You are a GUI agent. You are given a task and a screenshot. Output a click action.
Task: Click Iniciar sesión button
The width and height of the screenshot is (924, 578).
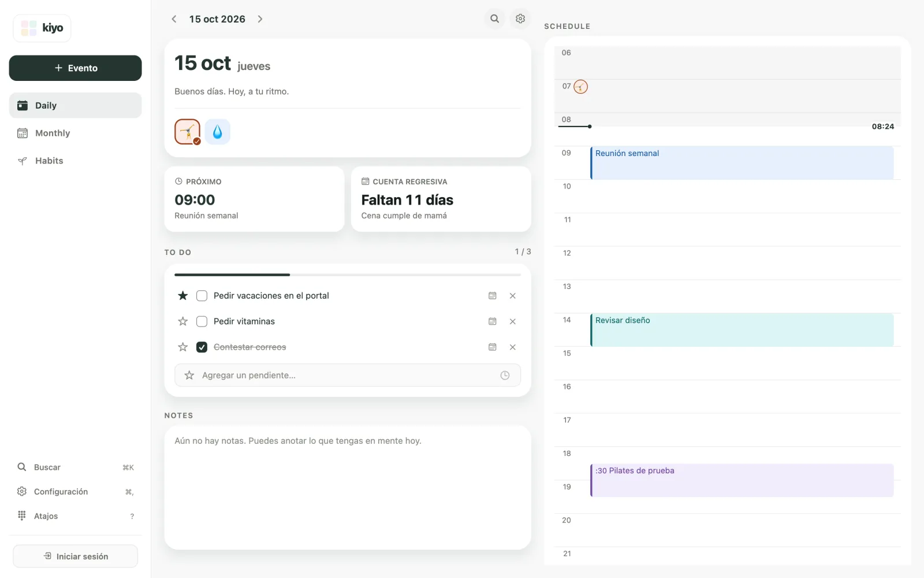click(75, 556)
